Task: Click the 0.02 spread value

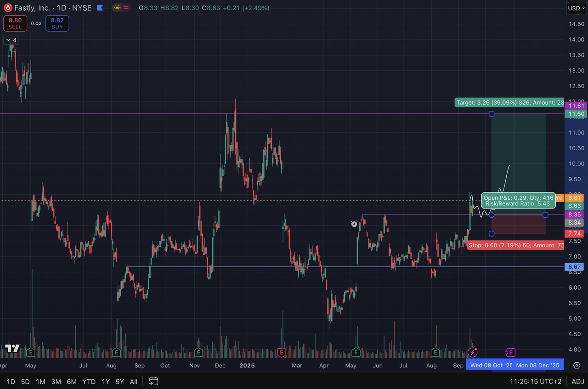Action: [36, 23]
